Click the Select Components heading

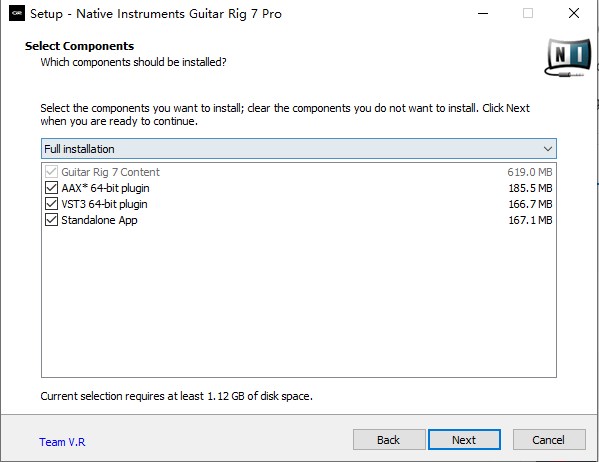point(79,46)
